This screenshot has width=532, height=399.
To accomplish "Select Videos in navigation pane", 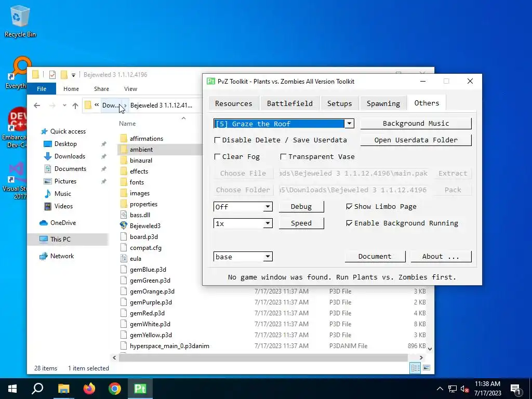I will tap(63, 206).
